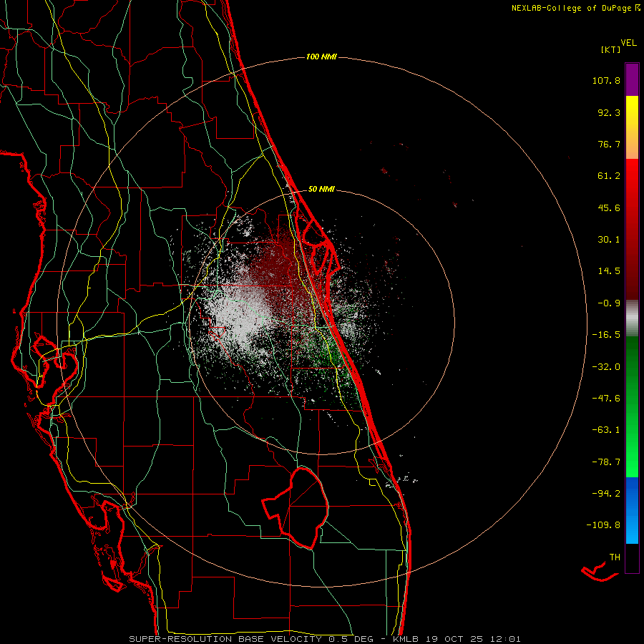Click the 50 NMI range ring label
Image resolution: width=644 pixels, height=644 pixels.
(321, 189)
